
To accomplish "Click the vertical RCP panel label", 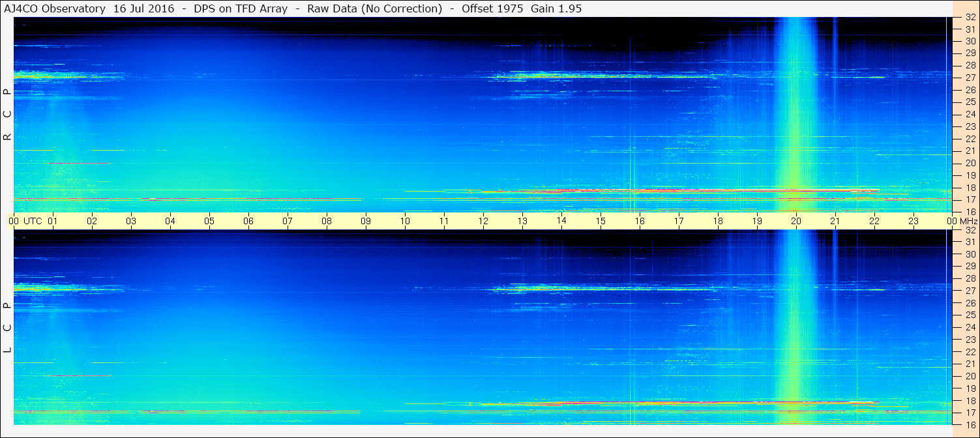I will tap(7, 114).
